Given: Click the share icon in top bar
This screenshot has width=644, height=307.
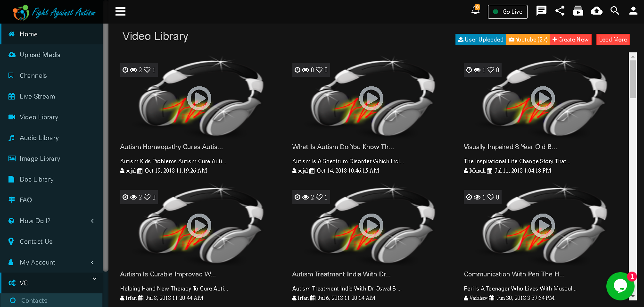Looking at the screenshot, I should tap(560, 10).
